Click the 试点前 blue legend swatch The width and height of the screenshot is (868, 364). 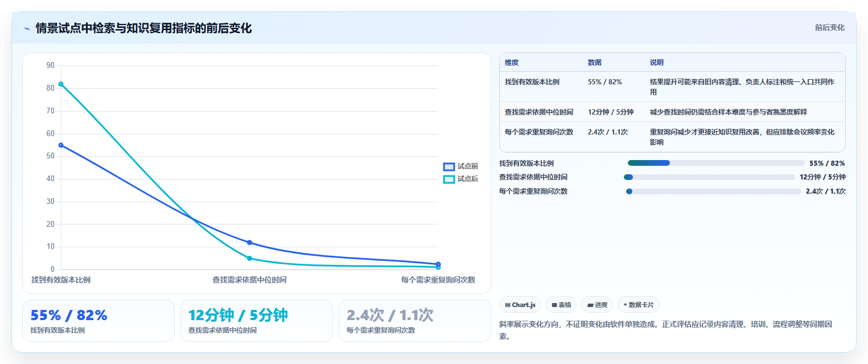pyautogui.click(x=449, y=166)
